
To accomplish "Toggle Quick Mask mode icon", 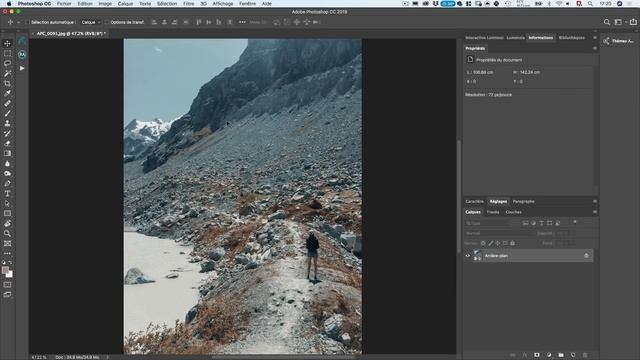I will [x=7, y=284].
